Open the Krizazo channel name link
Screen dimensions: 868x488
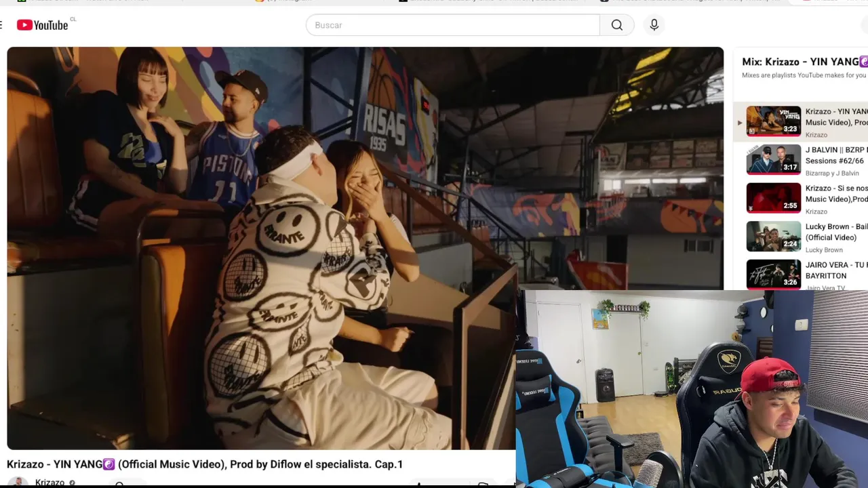(50, 483)
